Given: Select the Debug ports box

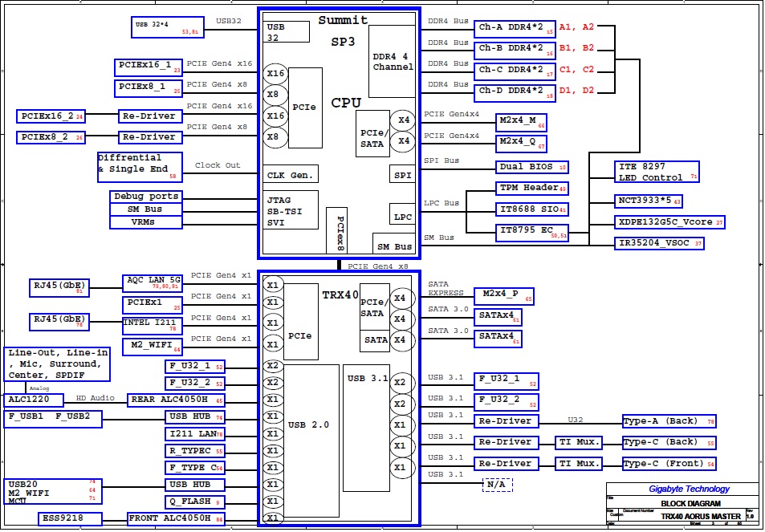Looking at the screenshot, I should (x=146, y=197).
